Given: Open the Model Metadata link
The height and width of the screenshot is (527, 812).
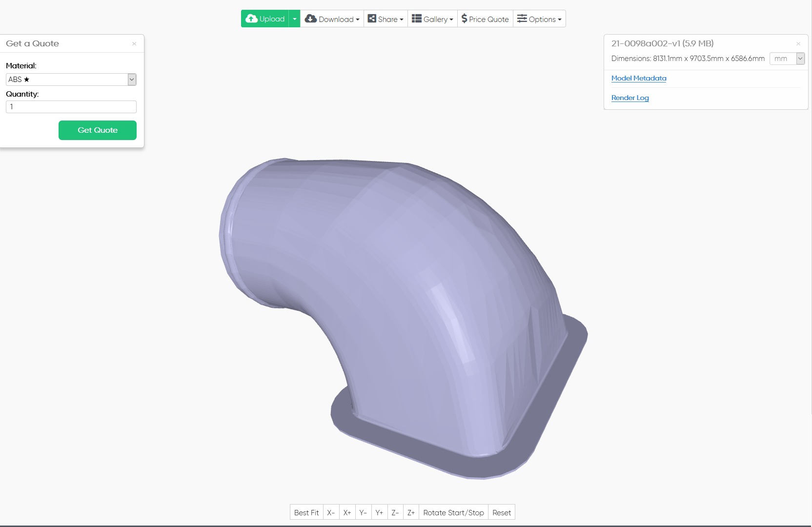Looking at the screenshot, I should point(638,78).
